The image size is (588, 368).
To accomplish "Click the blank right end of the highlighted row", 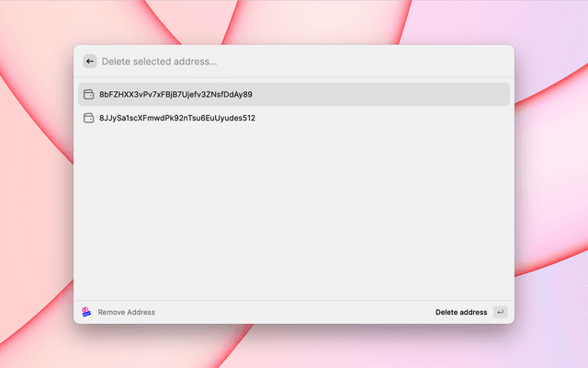I will pos(441,94).
